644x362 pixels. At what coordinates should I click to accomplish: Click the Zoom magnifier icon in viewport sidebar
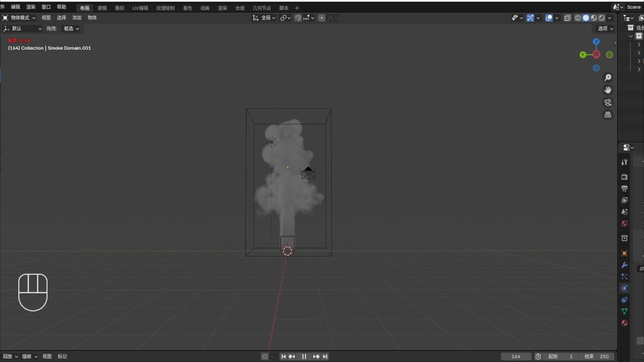pyautogui.click(x=608, y=77)
